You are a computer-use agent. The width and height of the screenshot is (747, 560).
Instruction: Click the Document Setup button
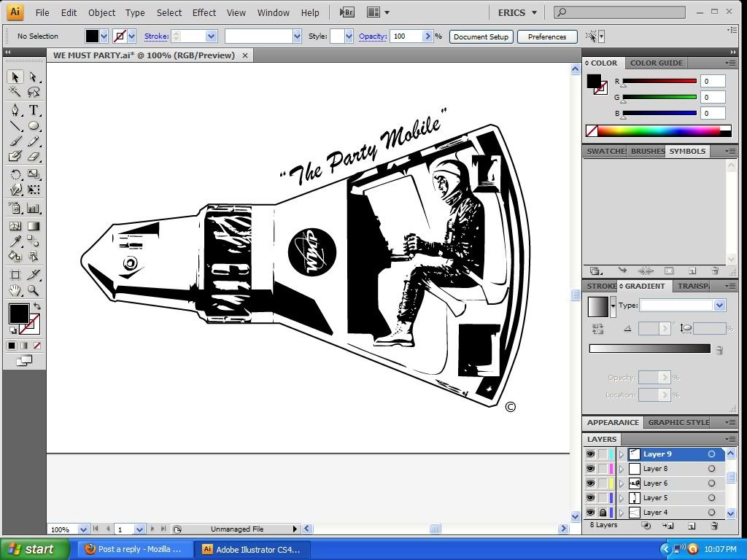click(x=481, y=36)
